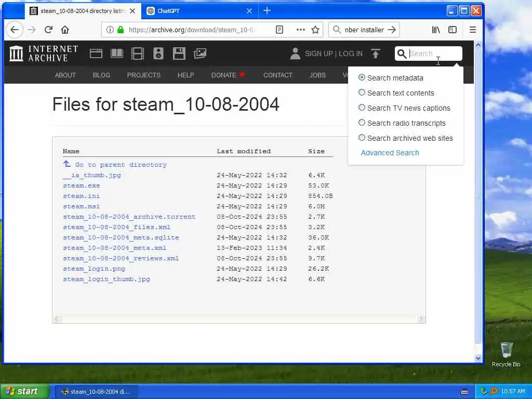Select Search radio transcripts option
This screenshot has width=532, height=399.
click(x=362, y=123)
